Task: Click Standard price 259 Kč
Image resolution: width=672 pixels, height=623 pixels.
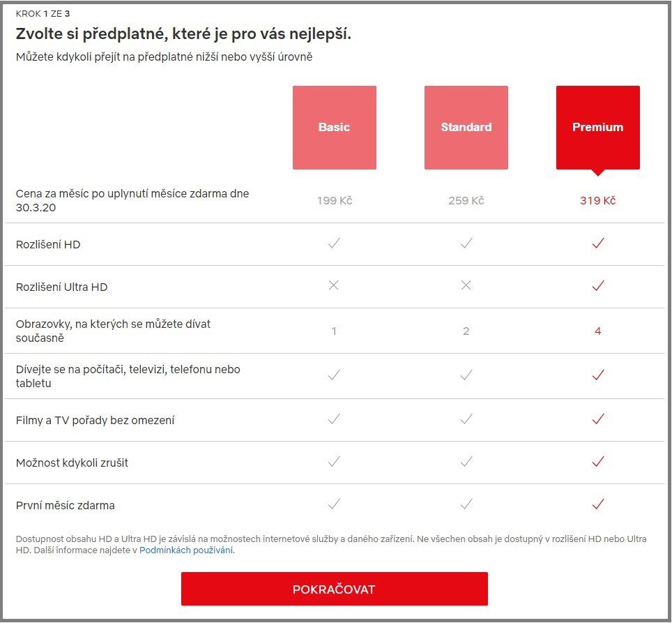Action: 466,201
